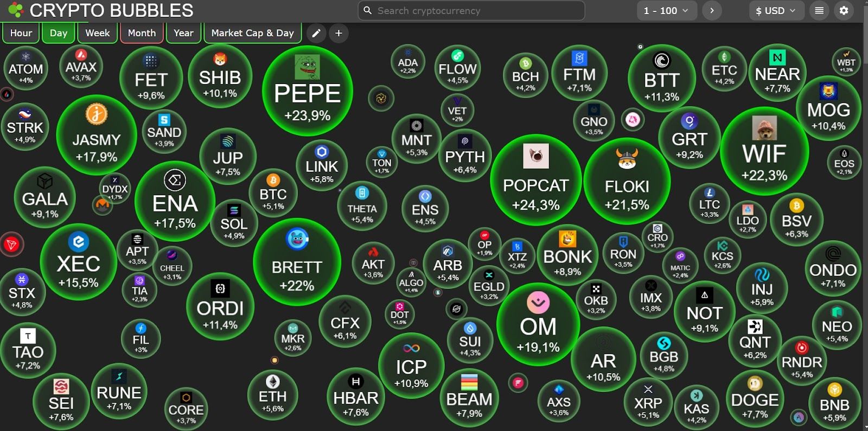Select the GRT bubble
This screenshot has height=431, width=868.
pyautogui.click(x=690, y=138)
